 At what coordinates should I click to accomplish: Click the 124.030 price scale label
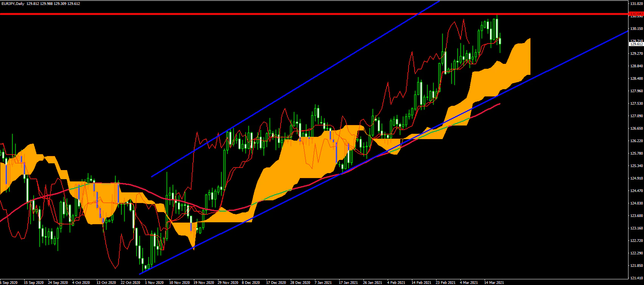tap(636, 203)
